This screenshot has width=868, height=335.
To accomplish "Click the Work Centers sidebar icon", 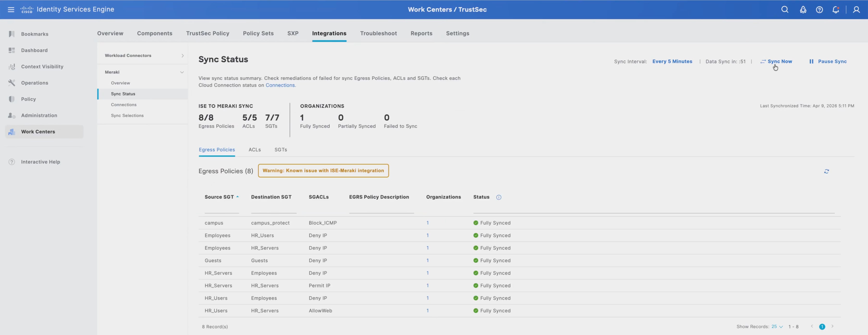I will [12, 132].
